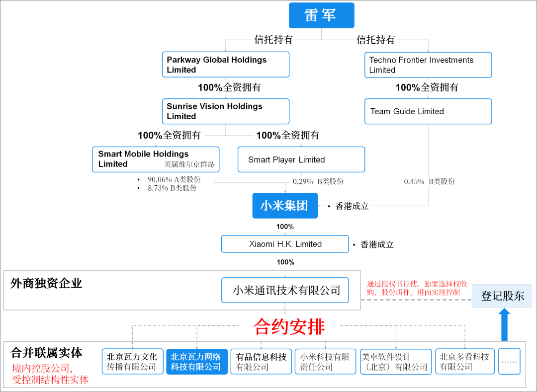Expand the ellipsis box after 北京多看科技
Viewport: 537px width, 392px height.
(x=509, y=361)
